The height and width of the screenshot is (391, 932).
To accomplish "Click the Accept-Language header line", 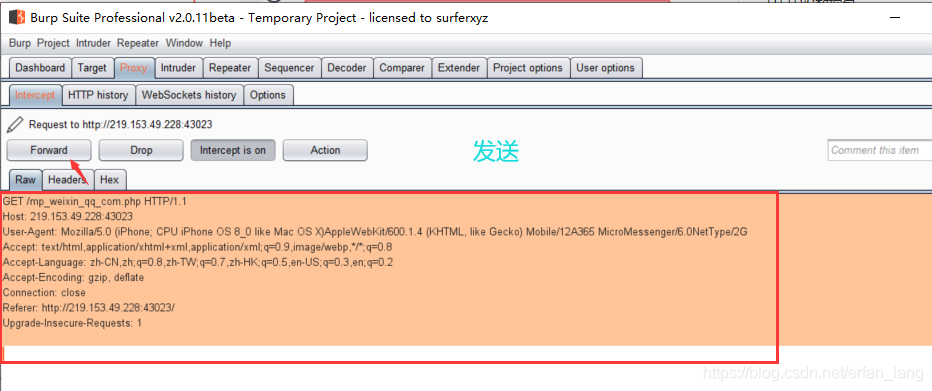I will coord(198,262).
